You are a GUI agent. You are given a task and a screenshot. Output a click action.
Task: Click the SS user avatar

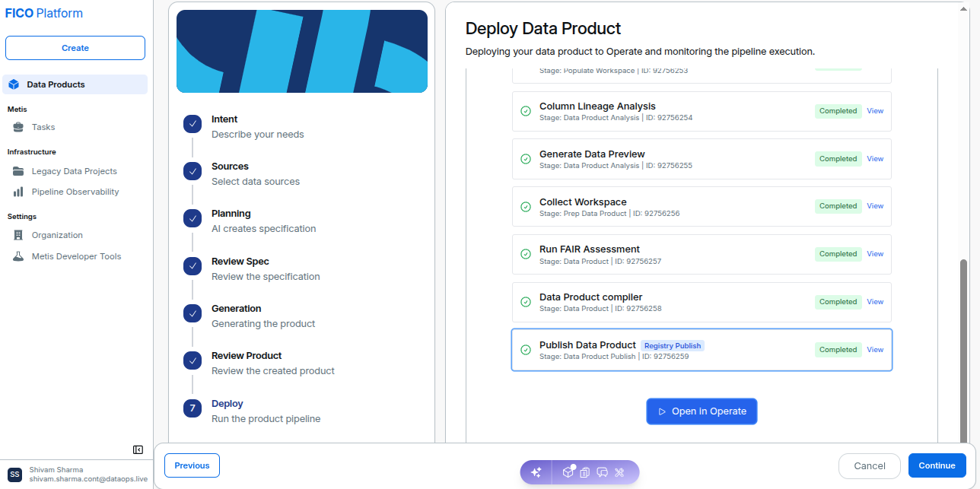coord(15,475)
